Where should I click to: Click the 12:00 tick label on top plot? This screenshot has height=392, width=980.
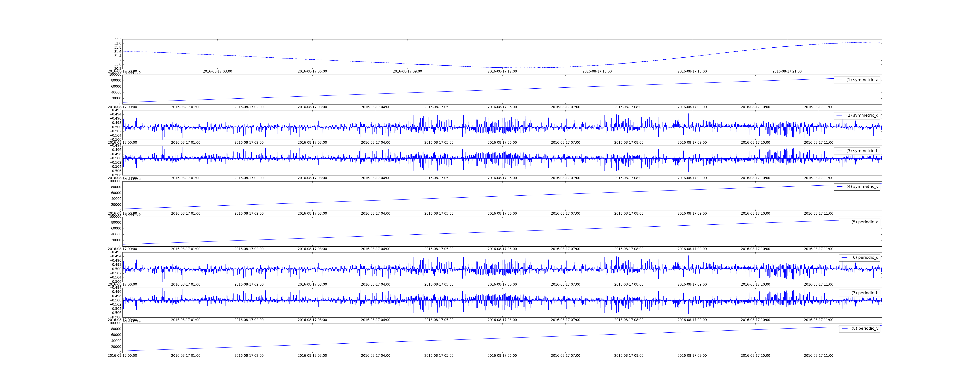point(502,72)
